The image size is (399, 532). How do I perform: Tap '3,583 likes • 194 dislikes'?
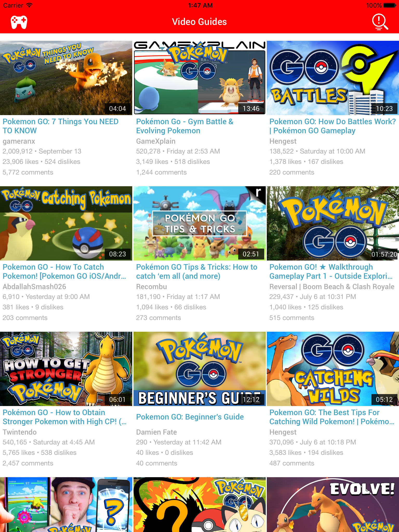[306, 453]
